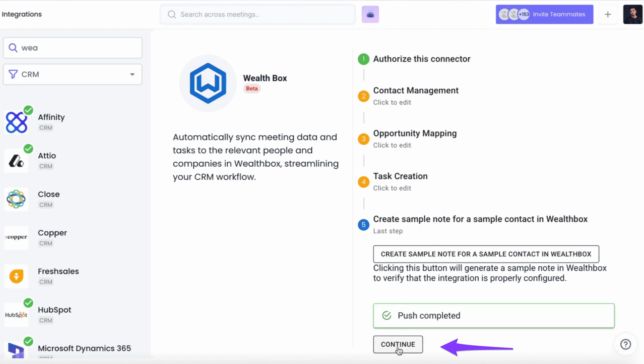Screen dimensions: 644x364
Task: Click step 4 orange circle
Action: coord(364,182)
